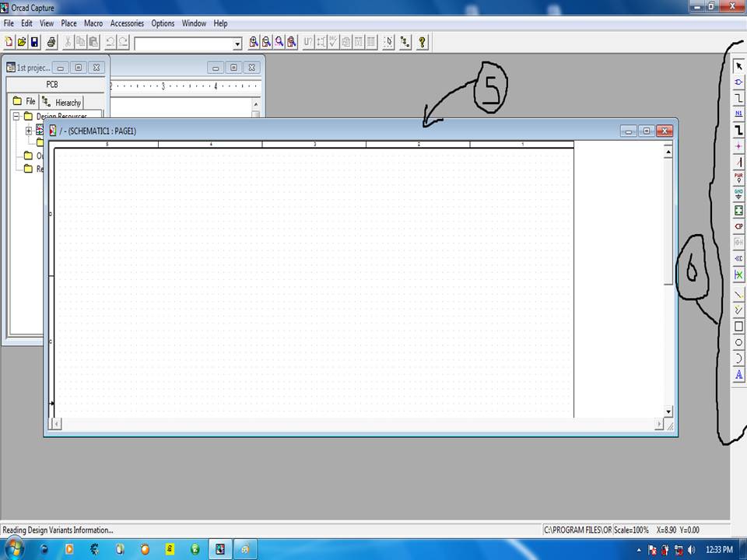The image size is (747, 560).
Task: Click inside the toolbar part name field
Action: 184,44
